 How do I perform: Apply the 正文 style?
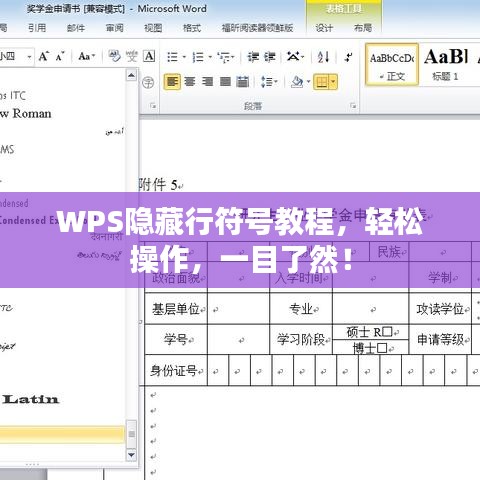[x=392, y=65]
